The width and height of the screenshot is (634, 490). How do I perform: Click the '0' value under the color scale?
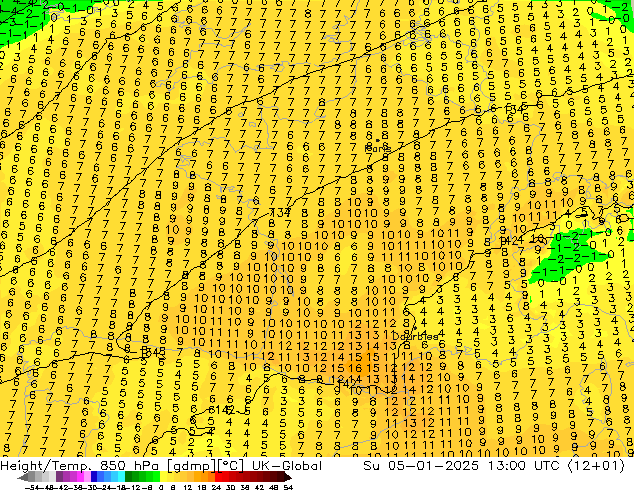[161, 487]
